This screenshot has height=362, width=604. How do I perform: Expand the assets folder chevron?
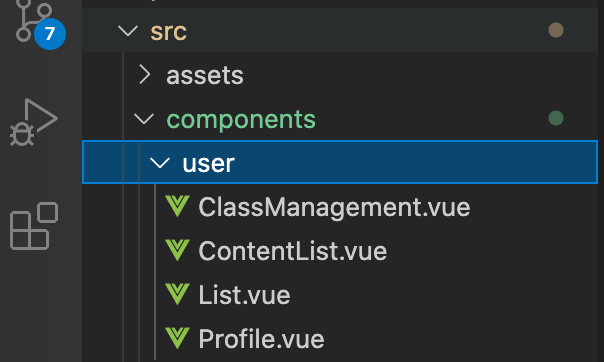pos(145,74)
